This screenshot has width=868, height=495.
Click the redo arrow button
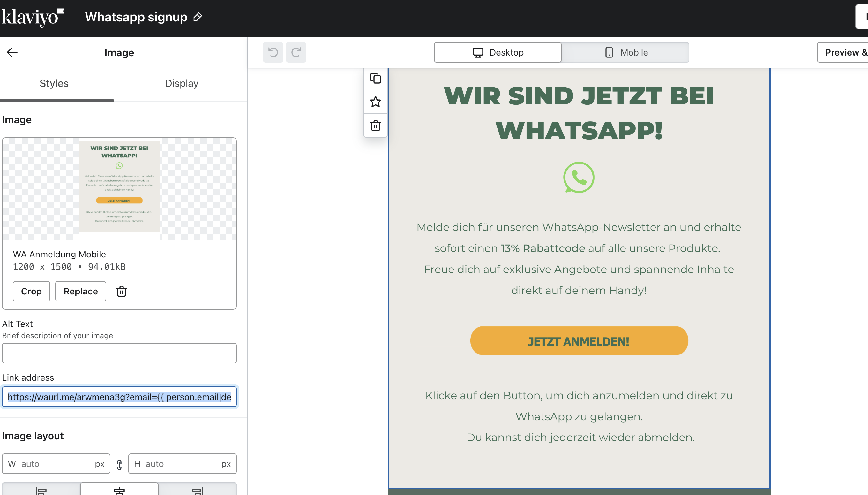click(x=296, y=52)
